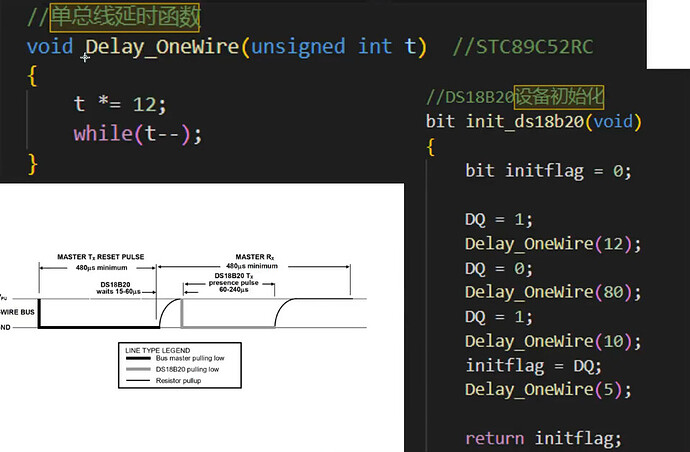690x452 pixels.
Task: Click the highlighted DS18B20 init comment text
Action: [559, 97]
